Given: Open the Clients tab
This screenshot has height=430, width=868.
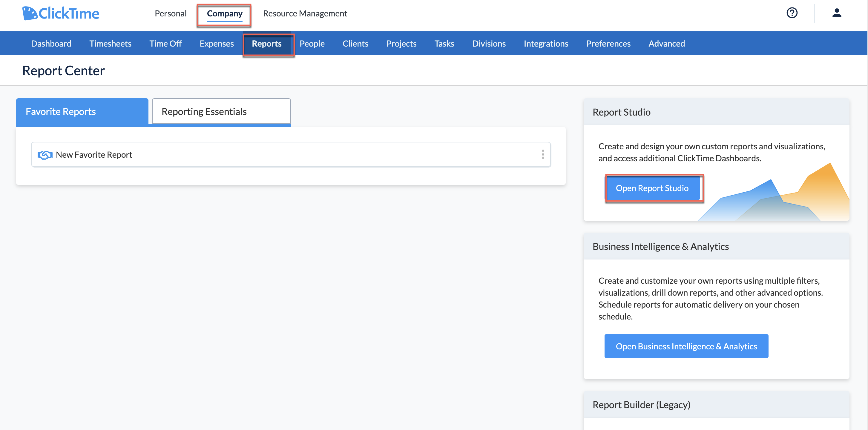Looking at the screenshot, I should 355,44.
